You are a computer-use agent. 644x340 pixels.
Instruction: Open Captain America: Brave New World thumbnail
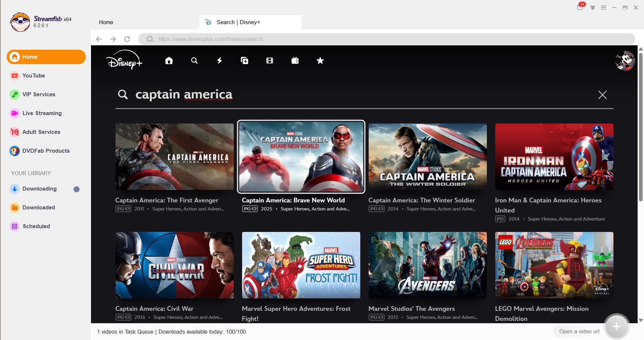(x=301, y=157)
